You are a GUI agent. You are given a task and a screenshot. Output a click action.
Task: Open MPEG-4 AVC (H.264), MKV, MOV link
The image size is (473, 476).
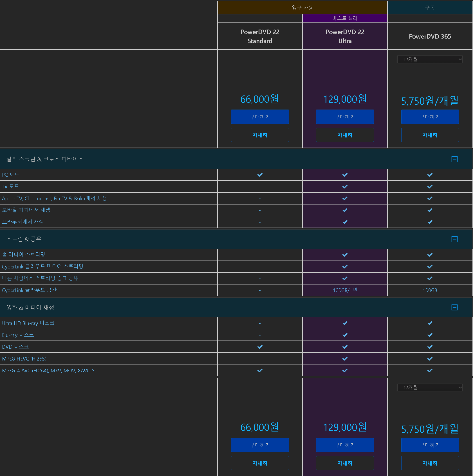(48, 370)
